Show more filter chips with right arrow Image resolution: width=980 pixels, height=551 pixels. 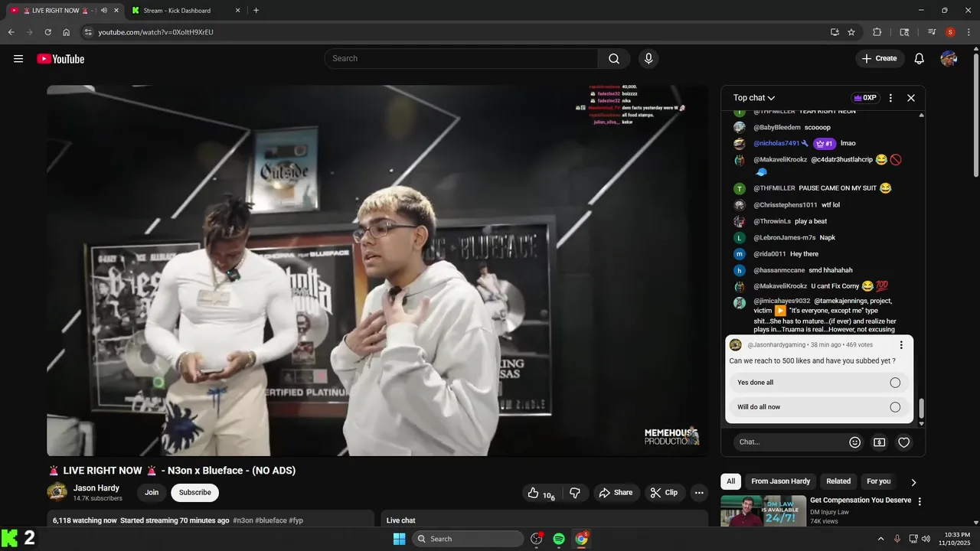point(913,482)
